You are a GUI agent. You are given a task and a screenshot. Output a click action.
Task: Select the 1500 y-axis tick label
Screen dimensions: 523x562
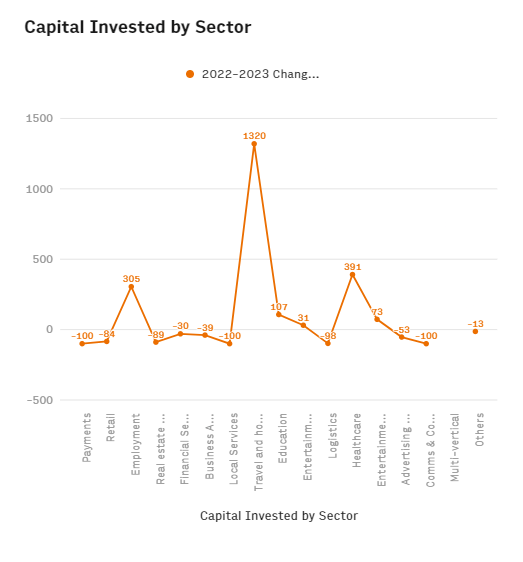(39, 118)
